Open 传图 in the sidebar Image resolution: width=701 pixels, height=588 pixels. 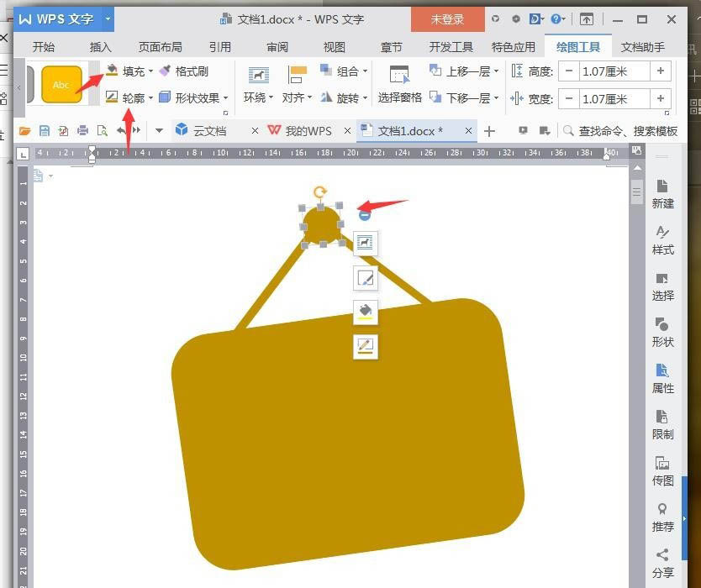(662, 471)
